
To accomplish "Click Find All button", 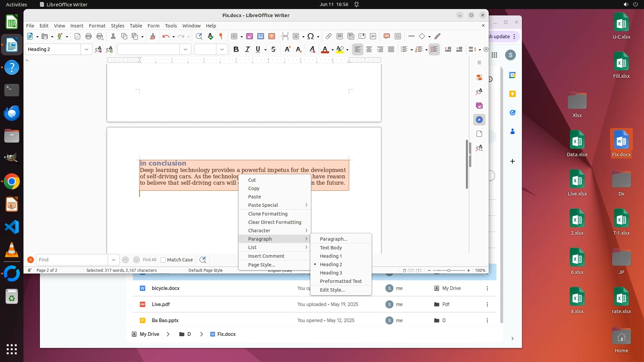I will (149, 260).
